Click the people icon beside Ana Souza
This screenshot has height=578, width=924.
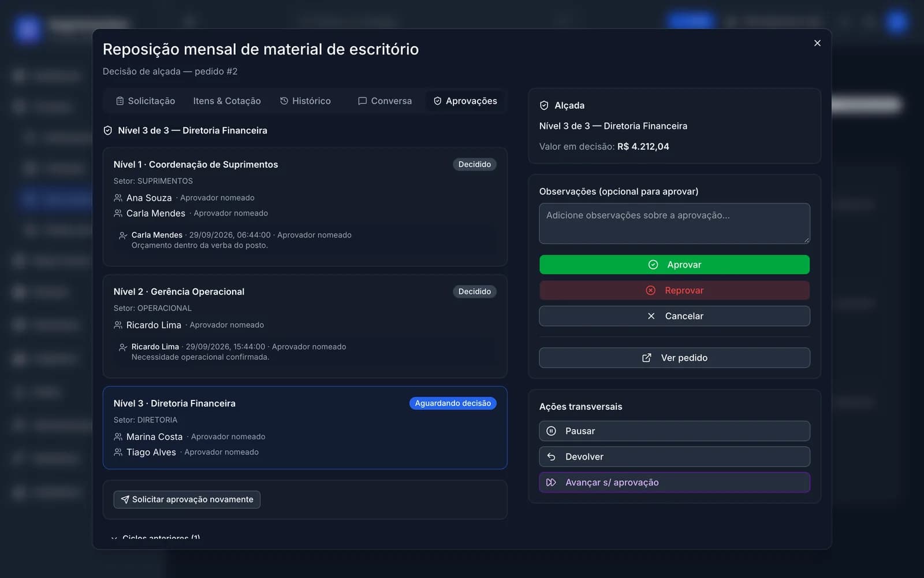tap(118, 198)
